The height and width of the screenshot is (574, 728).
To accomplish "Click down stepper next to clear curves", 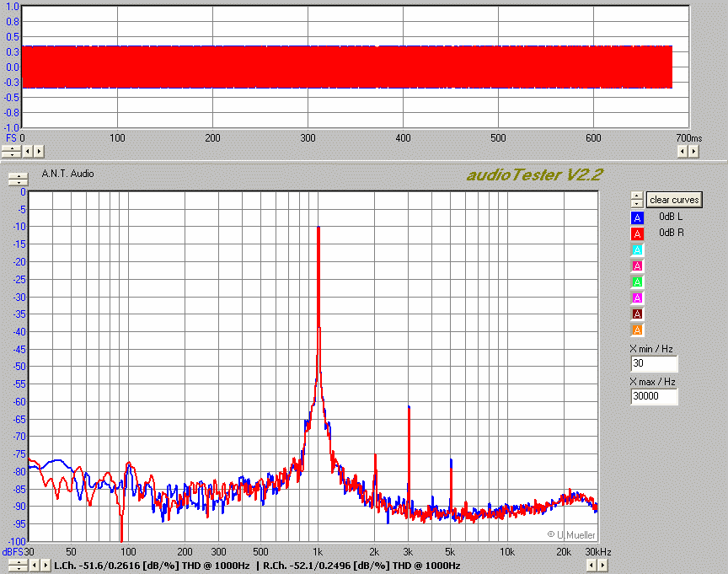I will (x=637, y=203).
